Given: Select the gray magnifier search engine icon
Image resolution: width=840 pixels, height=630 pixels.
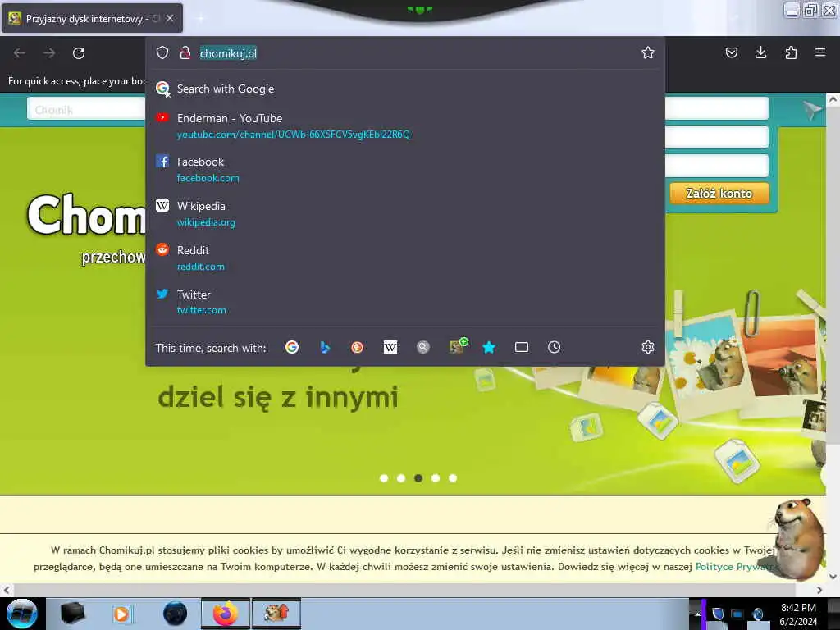Looking at the screenshot, I should tap(423, 347).
